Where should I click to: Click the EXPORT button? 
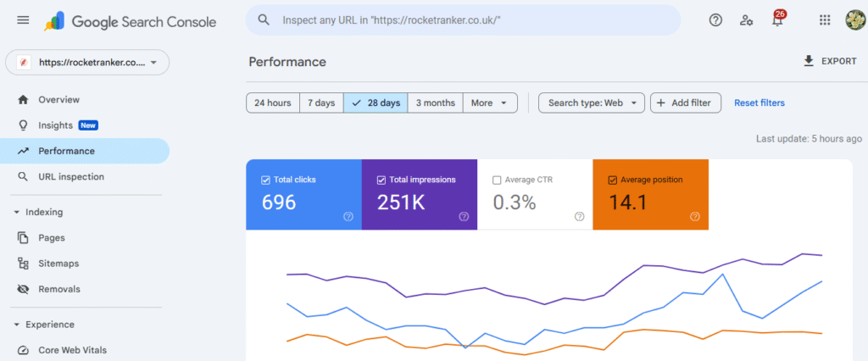(830, 61)
